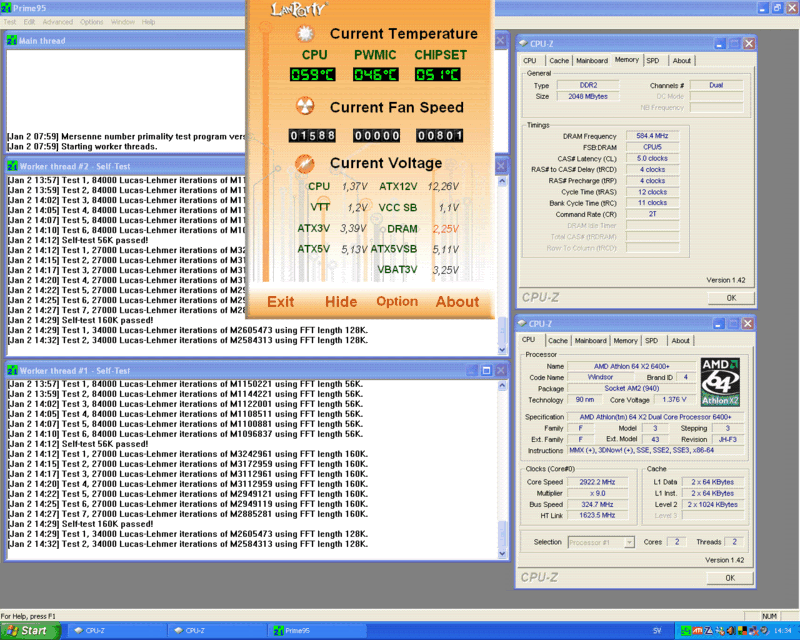Switch to Memory tab in lower CPU-Z
The width and height of the screenshot is (800, 640).
[626, 340]
